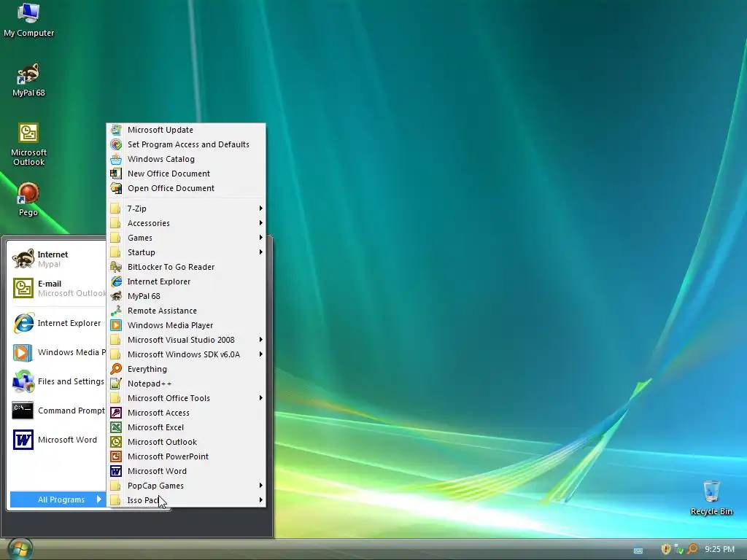Open the Microsoft Outlook desktop icon
747x560 pixels.
point(28,144)
